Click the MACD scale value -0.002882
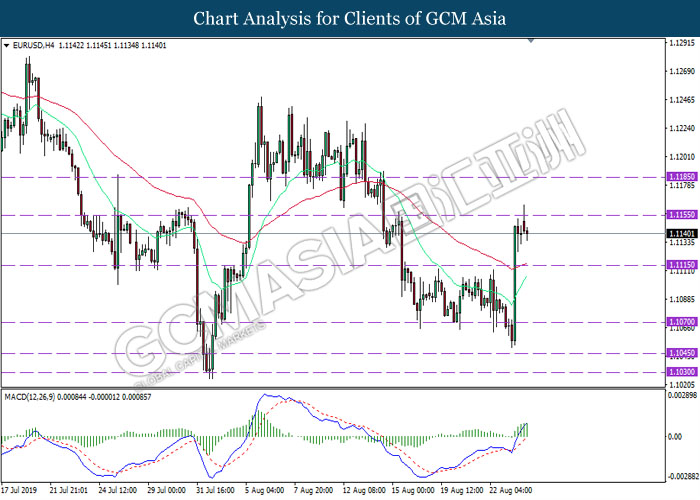 (x=683, y=477)
